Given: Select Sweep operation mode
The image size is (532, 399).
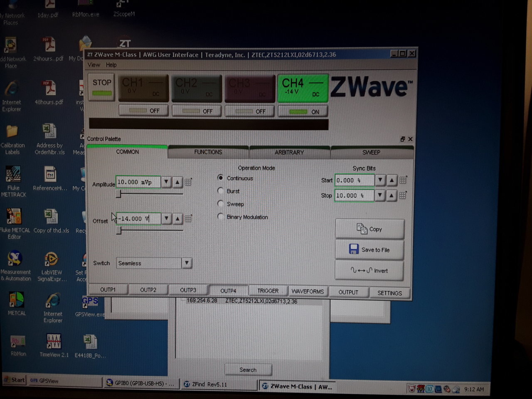Looking at the screenshot, I should click(221, 204).
